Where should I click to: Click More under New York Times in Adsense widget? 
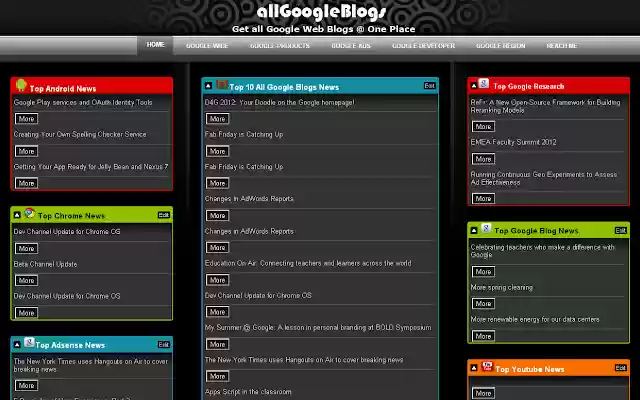[27, 385]
